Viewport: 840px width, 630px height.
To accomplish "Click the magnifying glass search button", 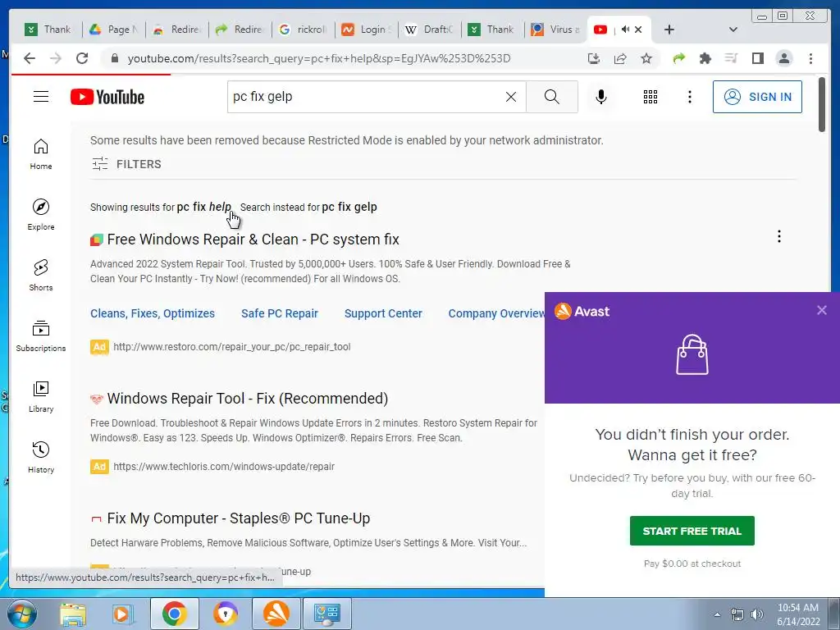I will tap(552, 97).
